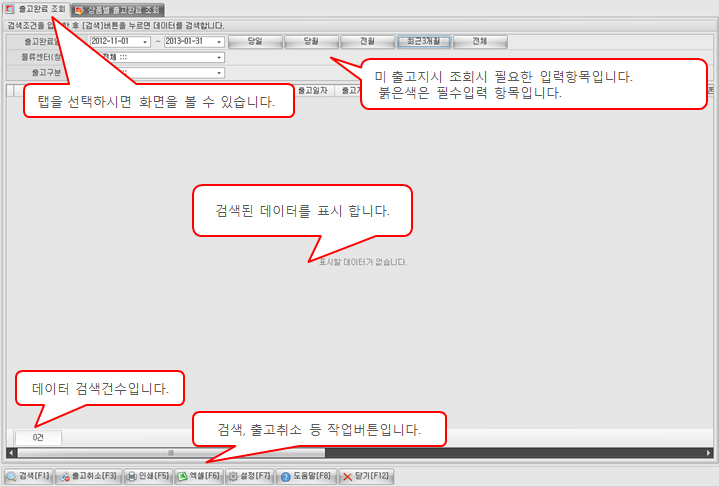Image resolution: width=719 pixels, height=487 pixels.
Task: Open the end date 2013-01-31 picker
Action: [219, 42]
